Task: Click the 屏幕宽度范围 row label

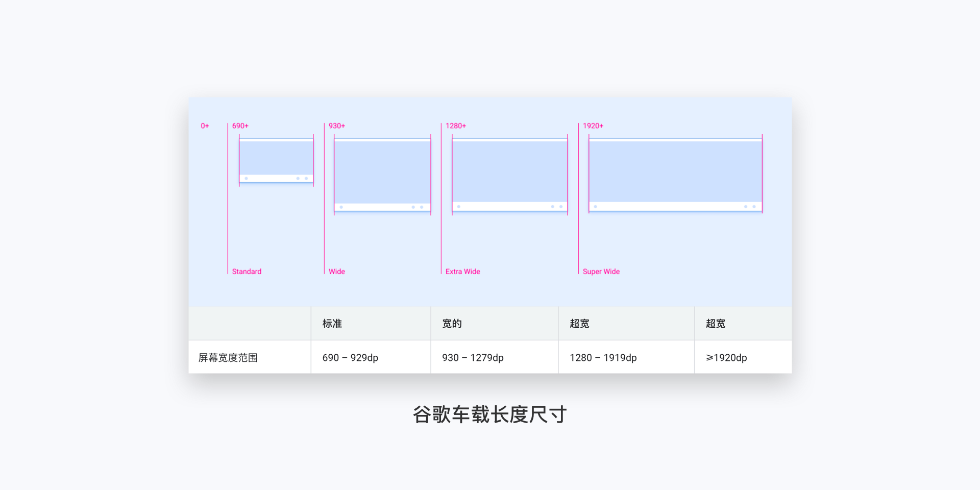Action: click(x=228, y=358)
